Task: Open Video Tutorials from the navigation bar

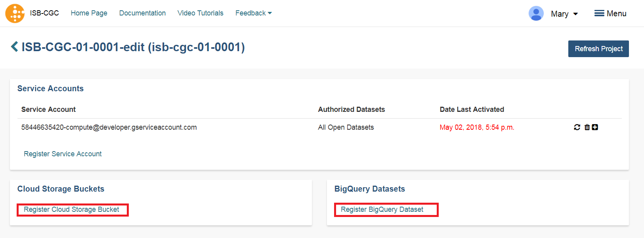Action: tap(201, 13)
